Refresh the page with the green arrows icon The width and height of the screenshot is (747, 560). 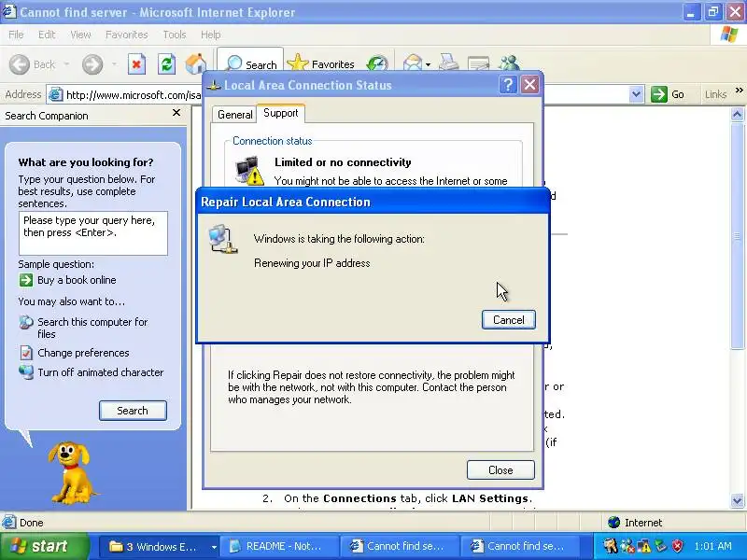[x=166, y=64]
